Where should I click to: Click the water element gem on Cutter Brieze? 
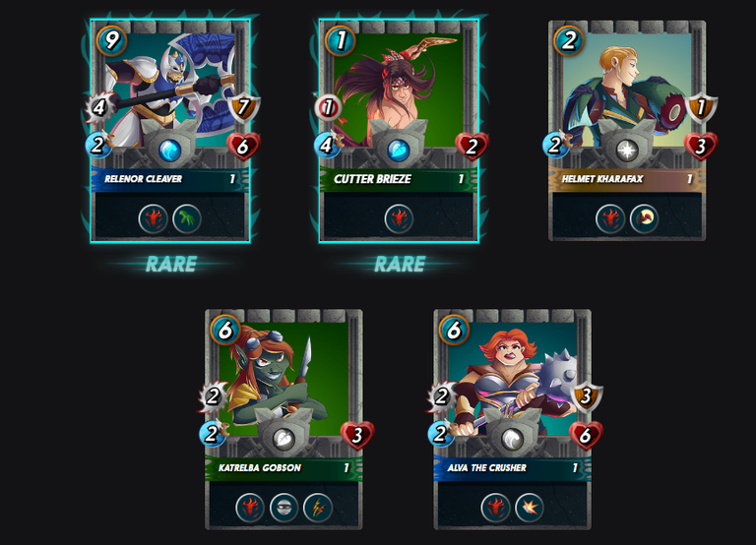coord(399,151)
